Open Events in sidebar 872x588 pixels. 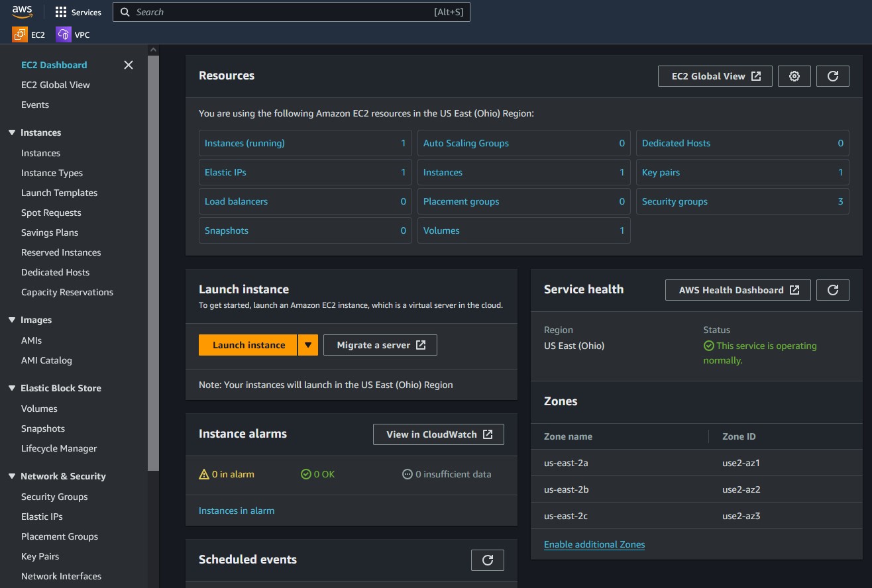[x=35, y=105]
